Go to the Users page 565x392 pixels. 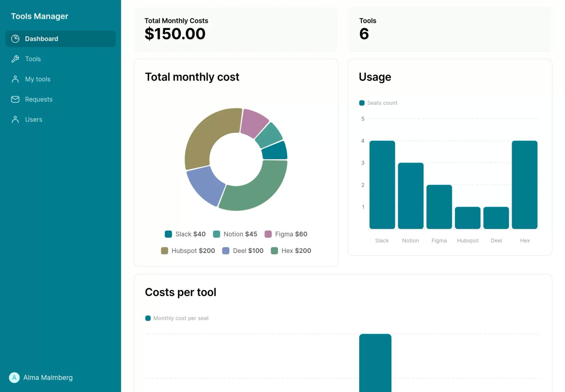61,120
